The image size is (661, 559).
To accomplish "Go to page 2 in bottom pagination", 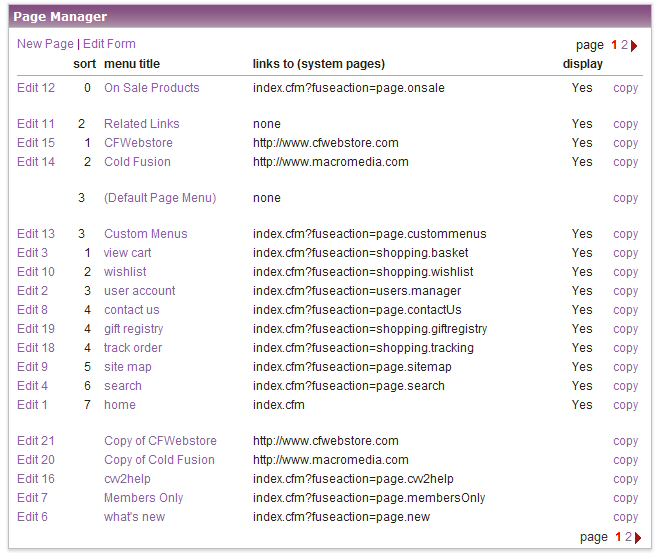I will (x=628, y=537).
